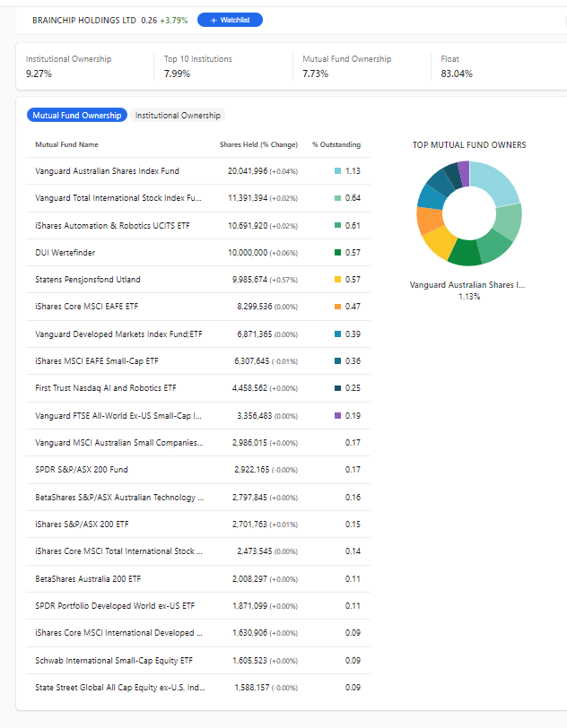
Task: Select Vanguard Developed Markets Index Fund;ETF
Action: pos(118,334)
